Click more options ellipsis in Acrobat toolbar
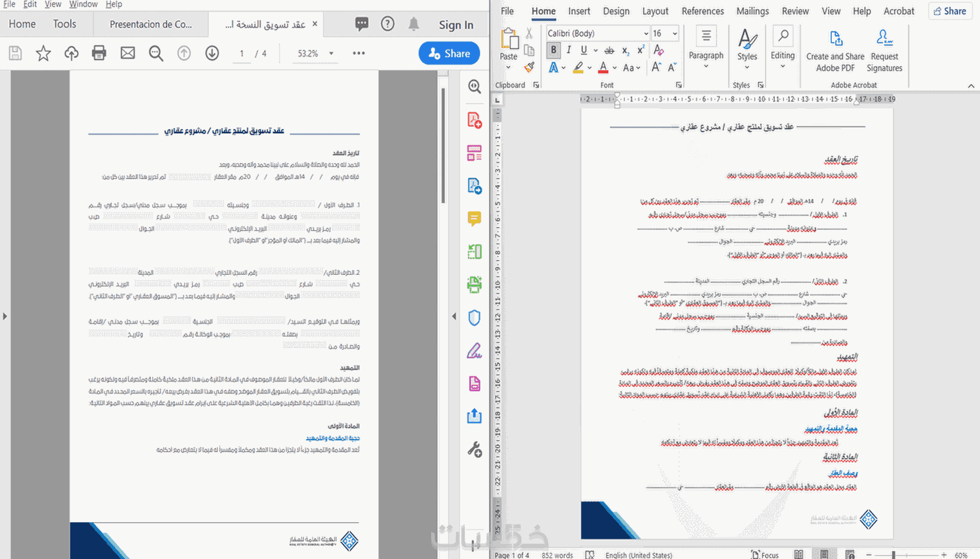Viewport: 980px width, 559px height. (x=359, y=54)
